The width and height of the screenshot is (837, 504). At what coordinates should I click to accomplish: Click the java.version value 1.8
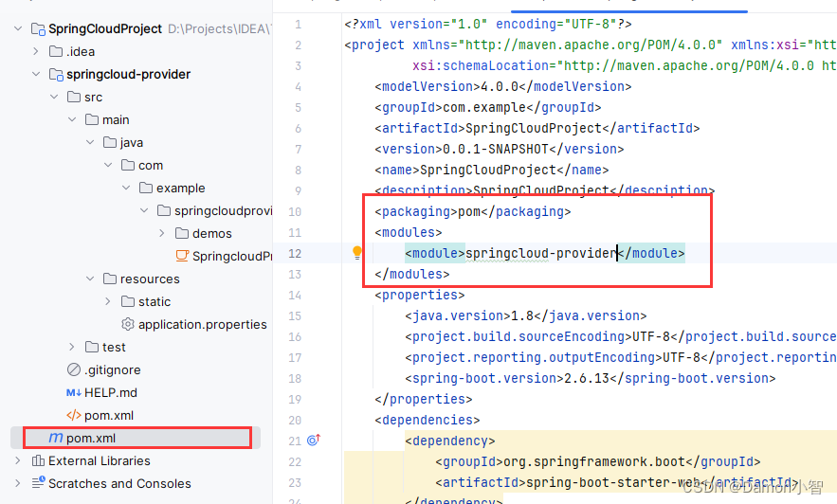click(522, 315)
